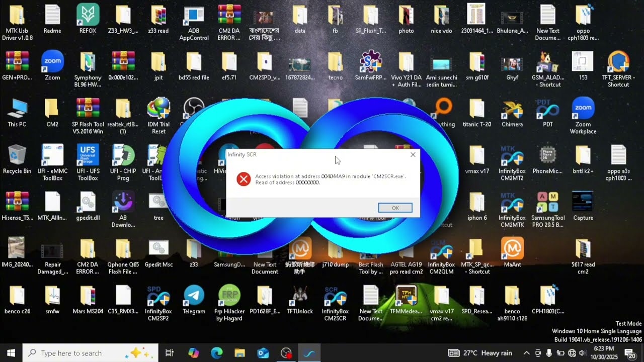Open Ghyf image file
The image size is (644, 362).
512,66
